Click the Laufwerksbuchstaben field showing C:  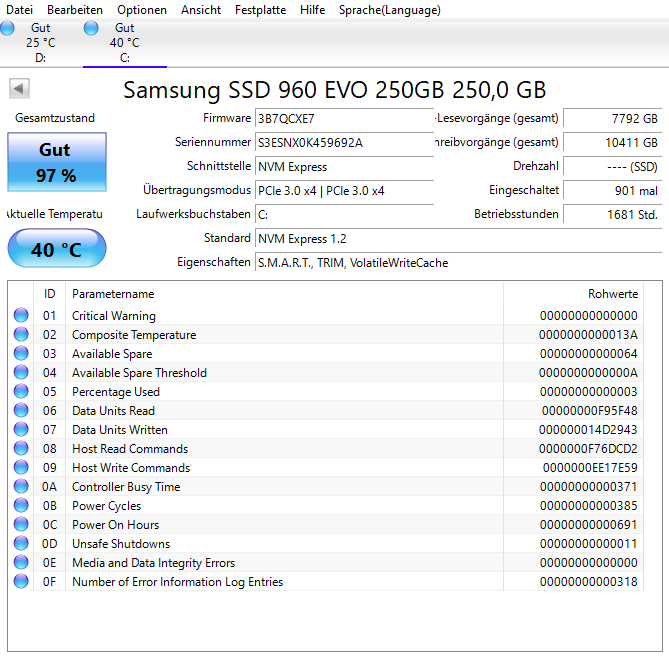click(344, 214)
